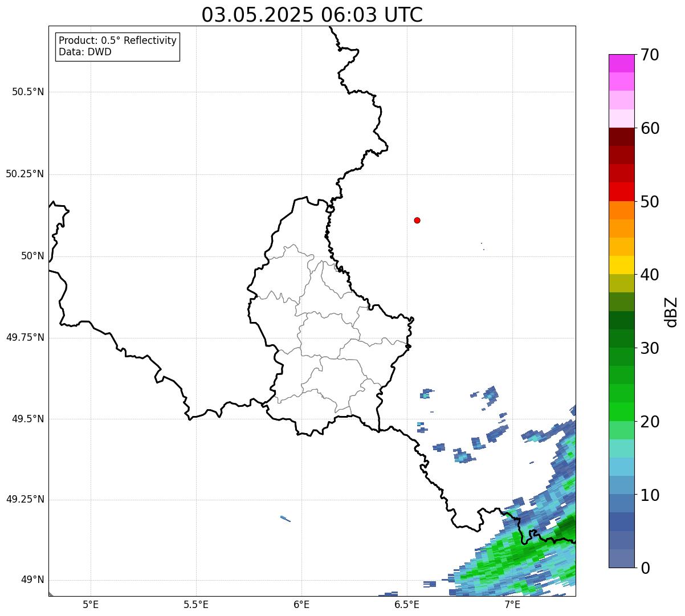
Task: Click the colorbar tick label 0
Action: tap(645, 568)
